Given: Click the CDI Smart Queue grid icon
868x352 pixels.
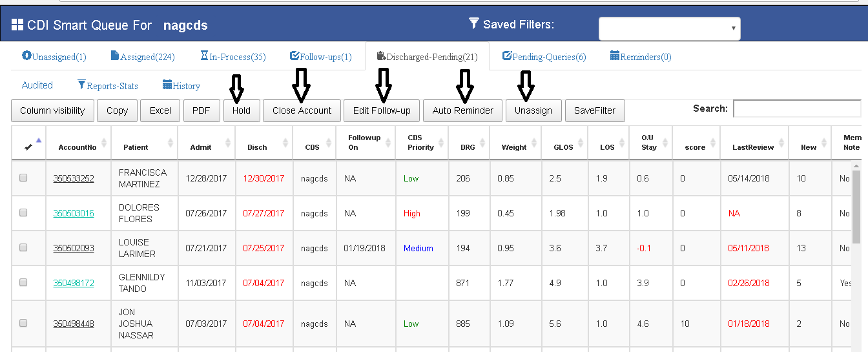Looking at the screenshot, I should tap(17, 25).
